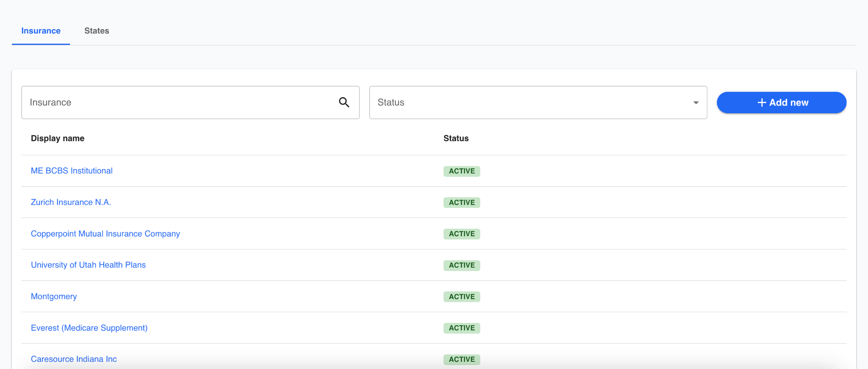
Task: Open Copperpoint Mutual Insurance Company
Action: click(105, 234)
